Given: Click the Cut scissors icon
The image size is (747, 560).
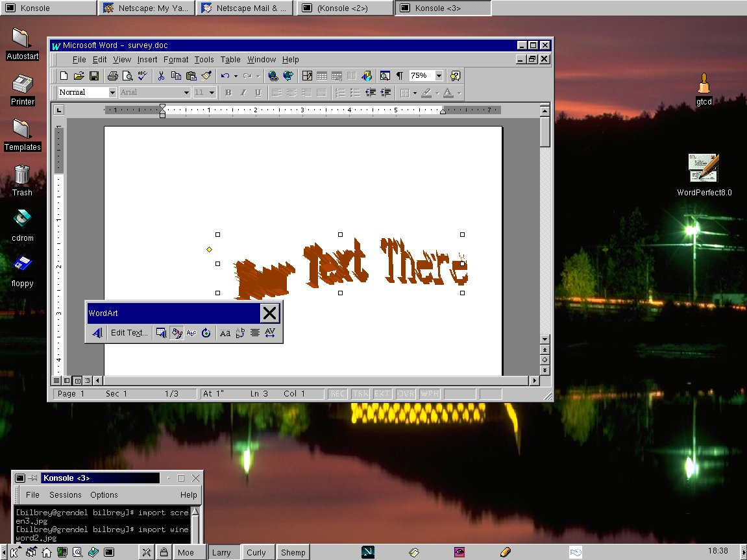Looking at the screenshot, I should (161, 76).
